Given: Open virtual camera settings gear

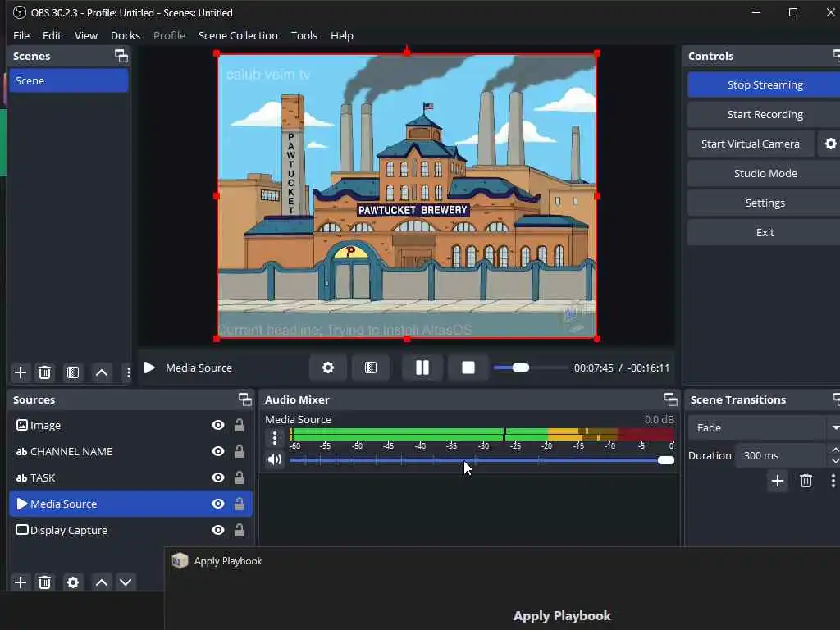Looking at the screenshot, I should (830, 144).
